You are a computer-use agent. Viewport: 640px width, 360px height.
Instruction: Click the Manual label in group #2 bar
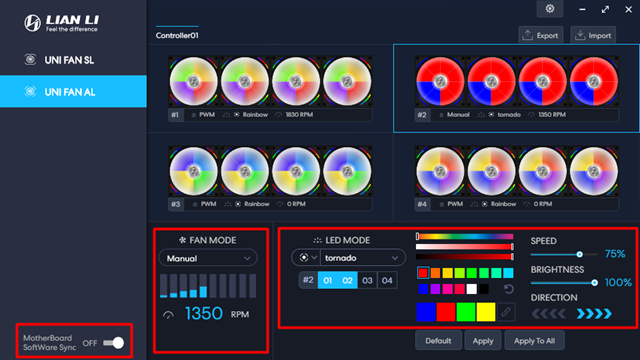click(458, 115)
